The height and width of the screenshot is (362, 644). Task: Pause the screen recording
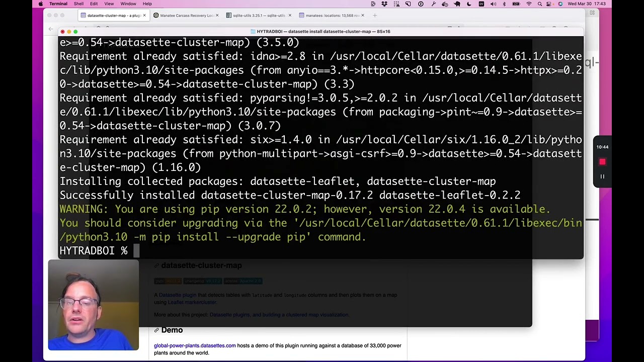pyautogui.click(x=602, y=176)
